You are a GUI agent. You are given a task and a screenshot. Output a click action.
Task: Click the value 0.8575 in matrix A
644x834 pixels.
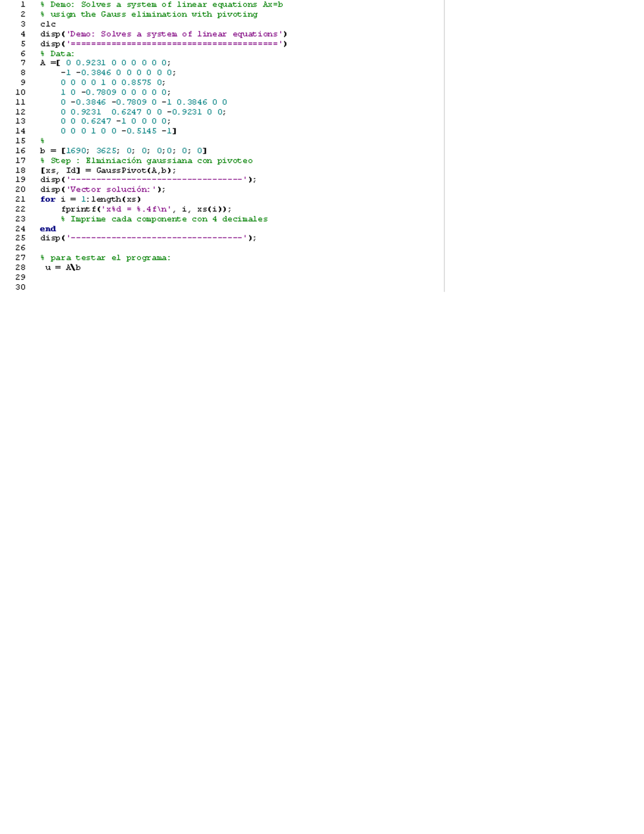coord(136,83)
